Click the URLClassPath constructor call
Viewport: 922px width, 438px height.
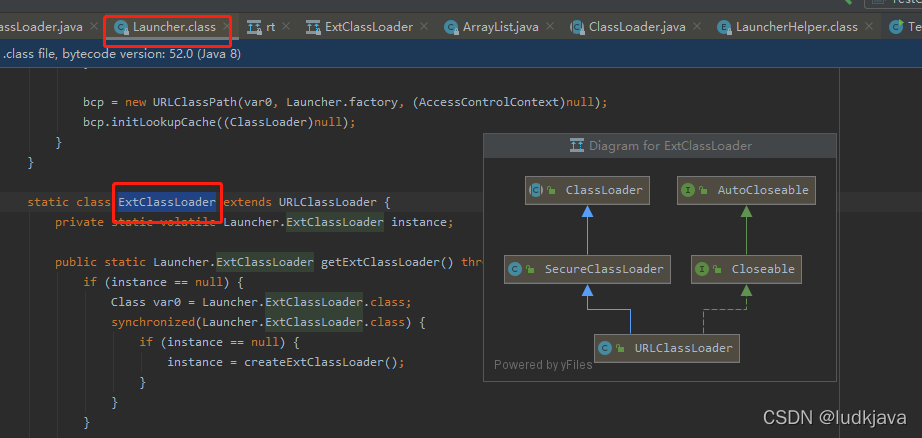tap(195, 102)
